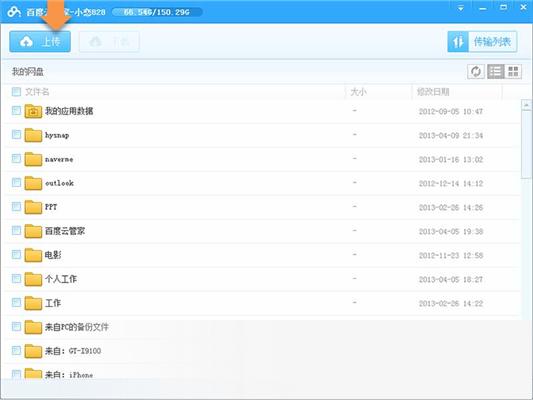Check the 来自: GT-I9100 checkbox
533x400 pixels.
tap(16, 350)
